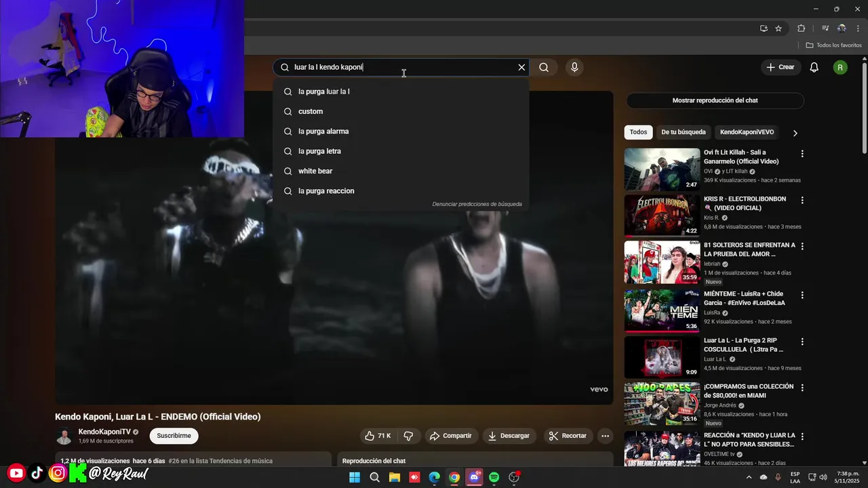Click the system tray volume speaker icon
Screen dimensions: 868x488
(823, 477)
